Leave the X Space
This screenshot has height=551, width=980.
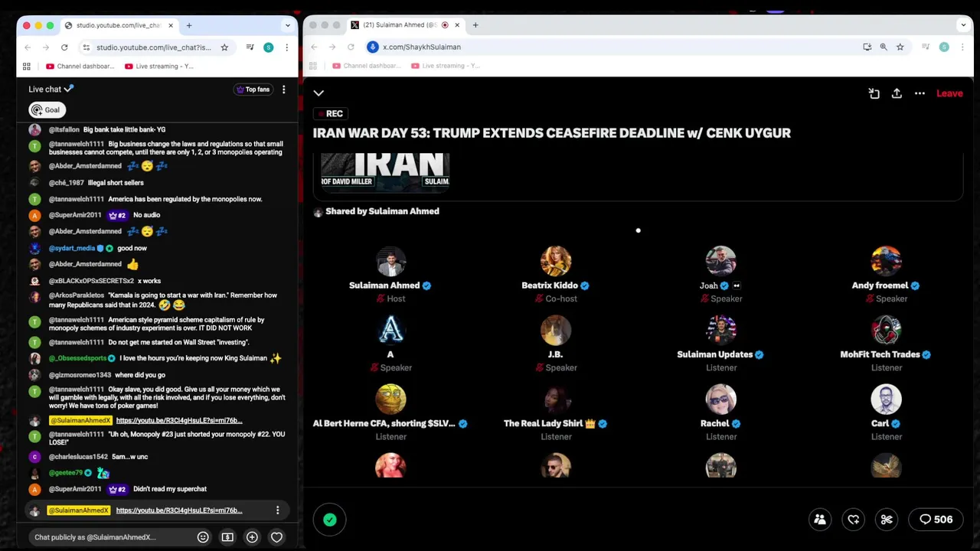(x=949, y=93)
